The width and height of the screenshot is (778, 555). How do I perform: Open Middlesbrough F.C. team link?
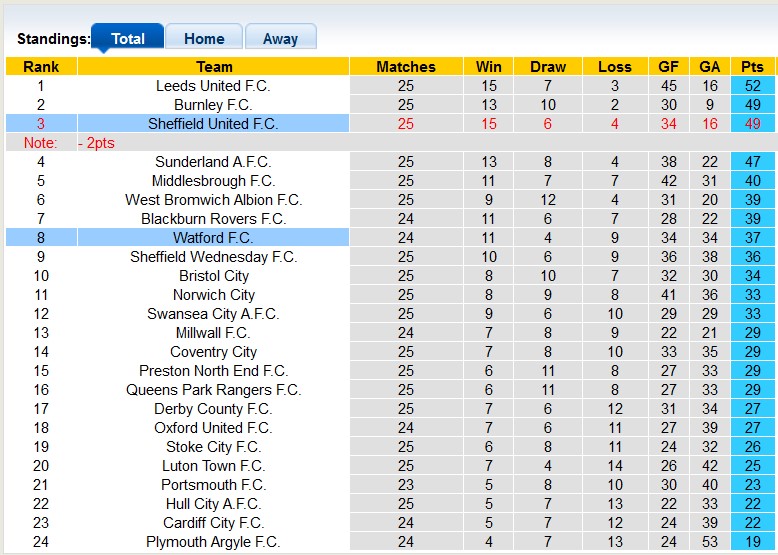point(213,181)
